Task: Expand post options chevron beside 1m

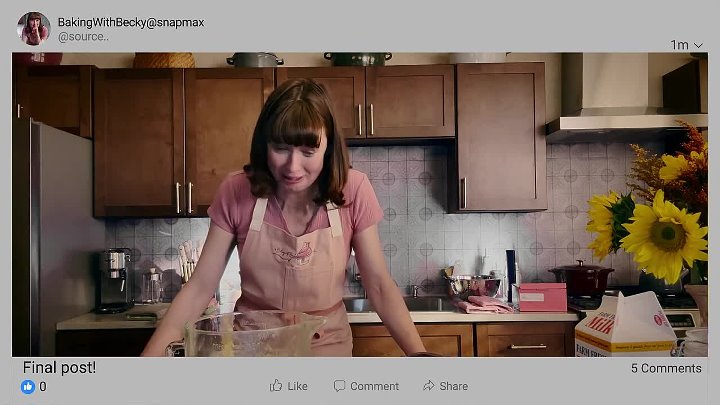Action: tap(698, 45)
